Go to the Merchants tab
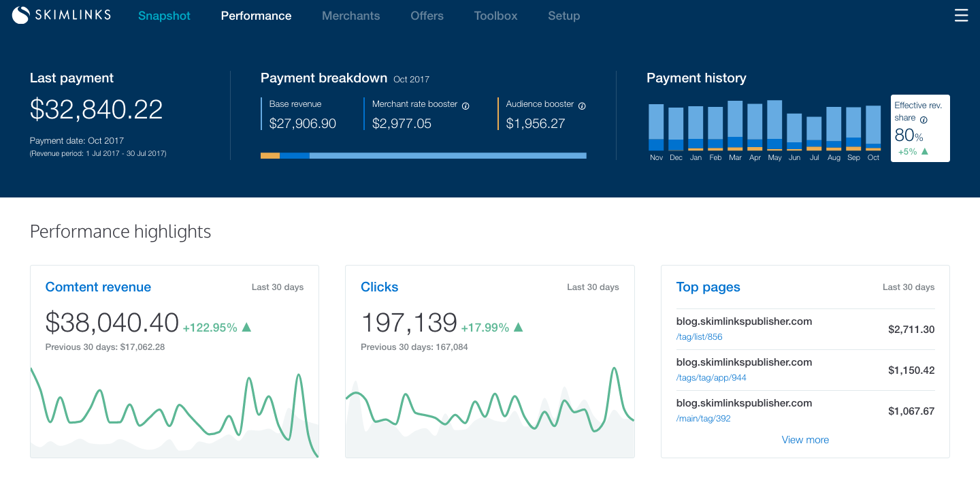 [x=350, y=16]
